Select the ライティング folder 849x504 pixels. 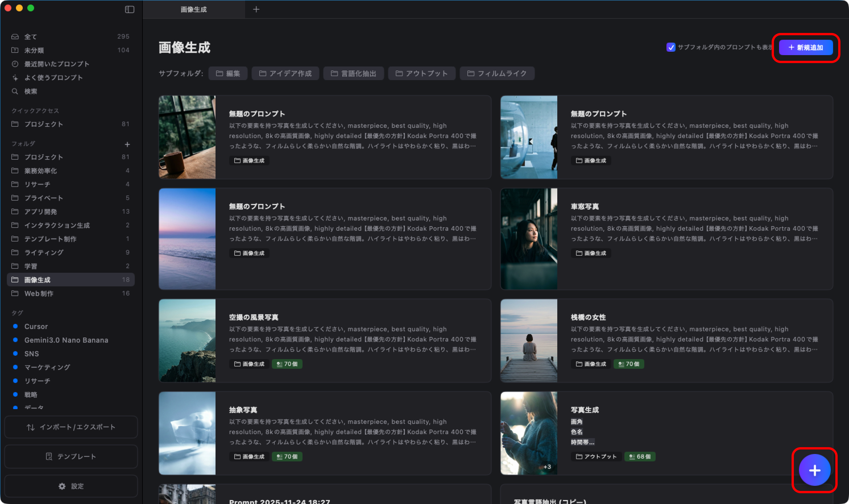point(71,252)
